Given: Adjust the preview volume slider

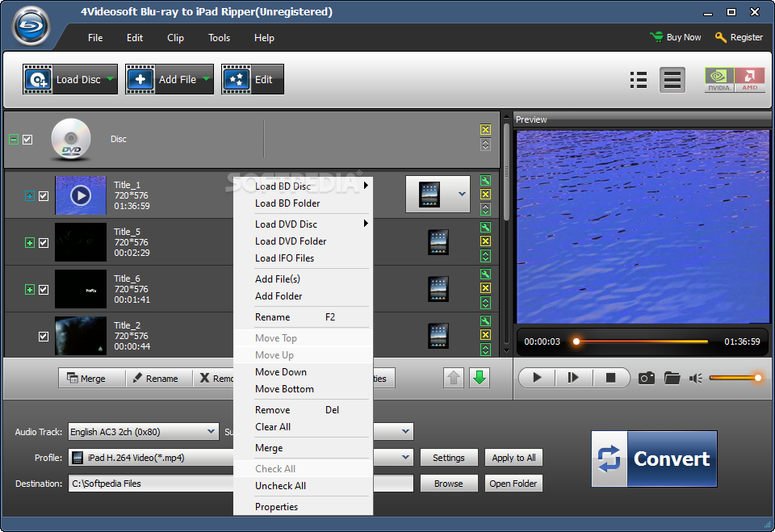Looking at the screenshot, I should click(735, 378).
